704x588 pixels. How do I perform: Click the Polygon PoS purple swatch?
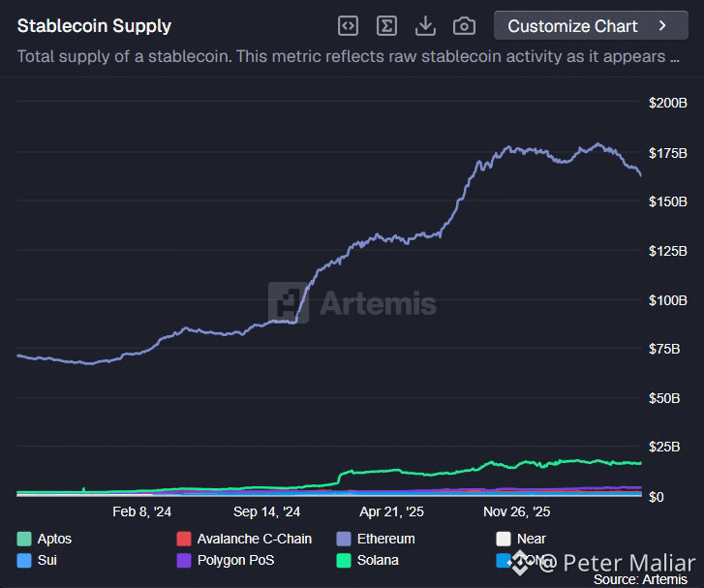click(184, 560)
